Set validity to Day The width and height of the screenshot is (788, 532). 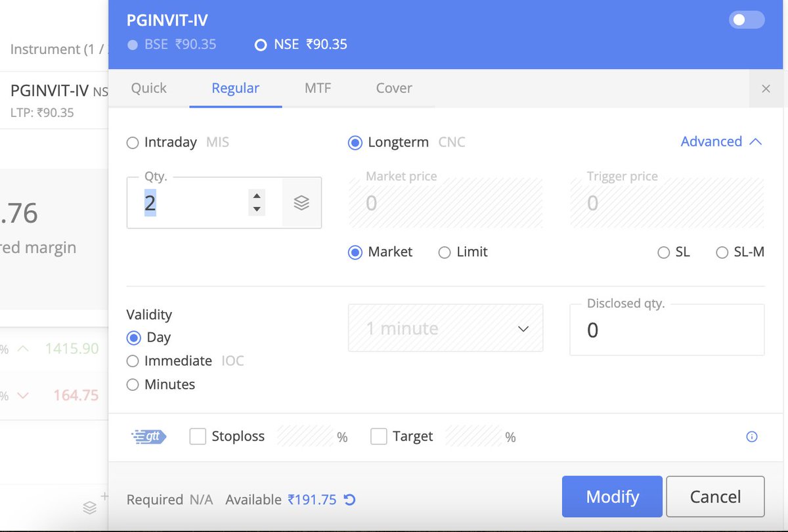(x=133, y=338)
